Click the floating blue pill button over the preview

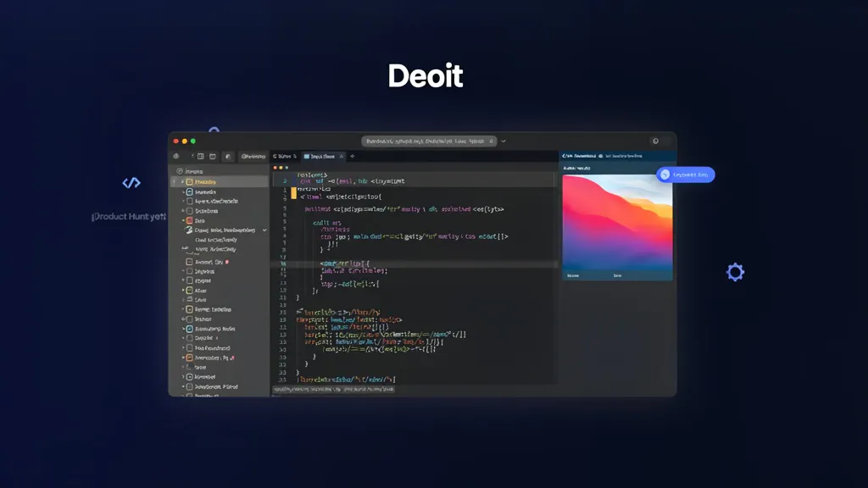(x=685, y=175)
